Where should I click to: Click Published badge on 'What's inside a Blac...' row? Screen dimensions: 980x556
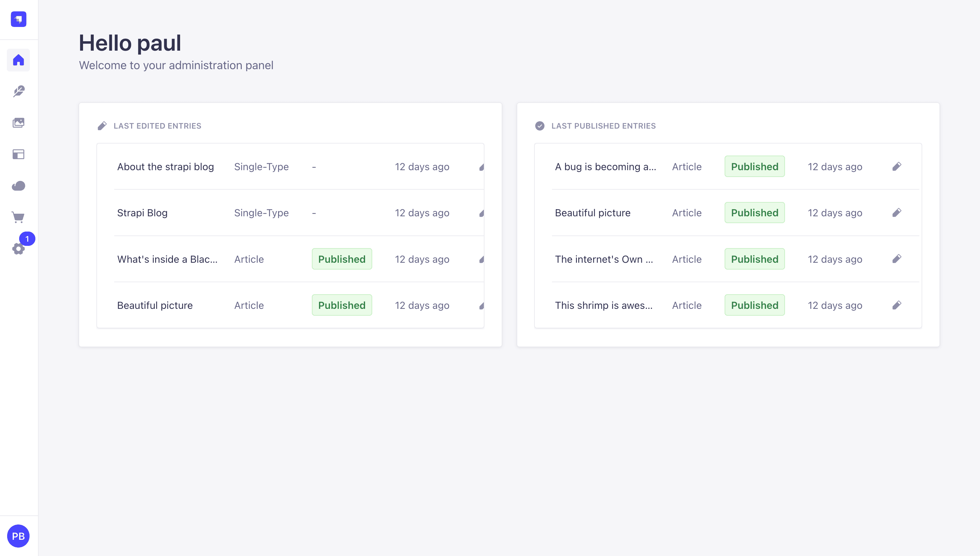[342, 259]
